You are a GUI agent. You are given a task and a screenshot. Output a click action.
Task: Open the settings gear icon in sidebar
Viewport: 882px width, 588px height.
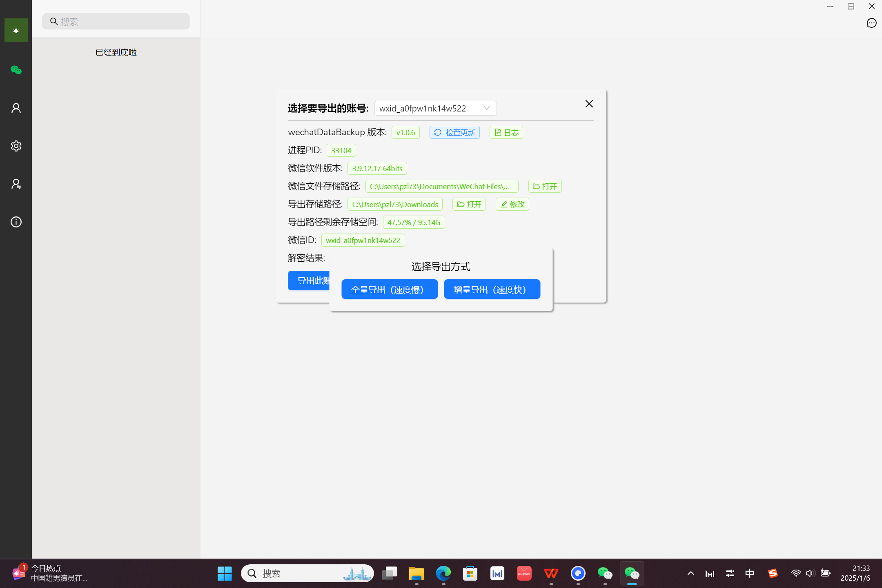16,146
